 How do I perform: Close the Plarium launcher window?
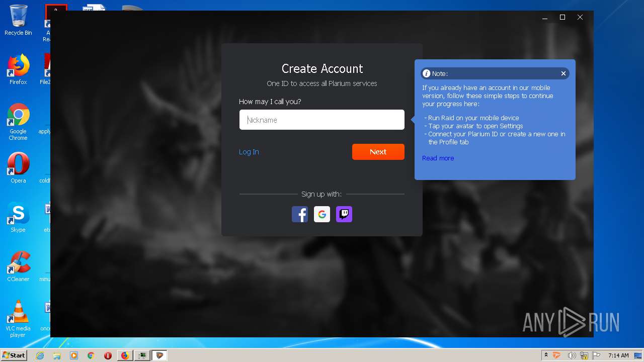[x=580, y=18]
